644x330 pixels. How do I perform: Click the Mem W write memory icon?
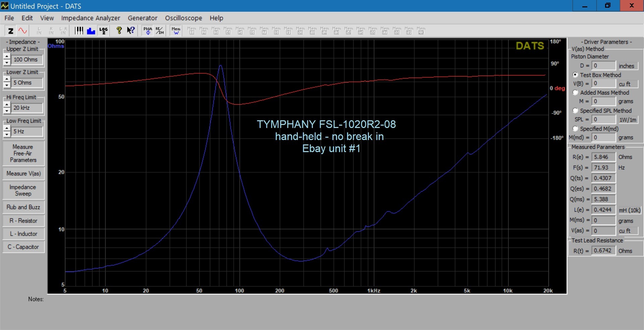176,31
